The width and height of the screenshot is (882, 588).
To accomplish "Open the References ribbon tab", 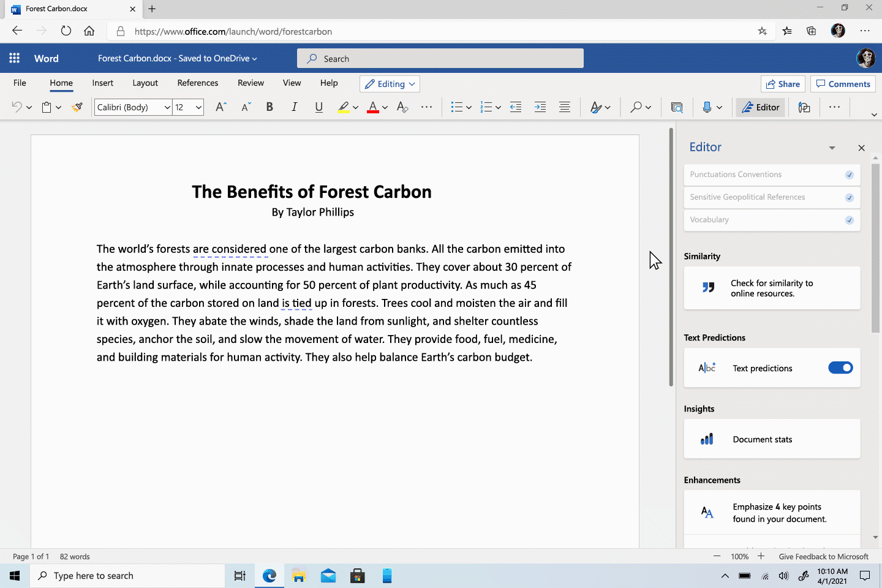I will 197,83.
